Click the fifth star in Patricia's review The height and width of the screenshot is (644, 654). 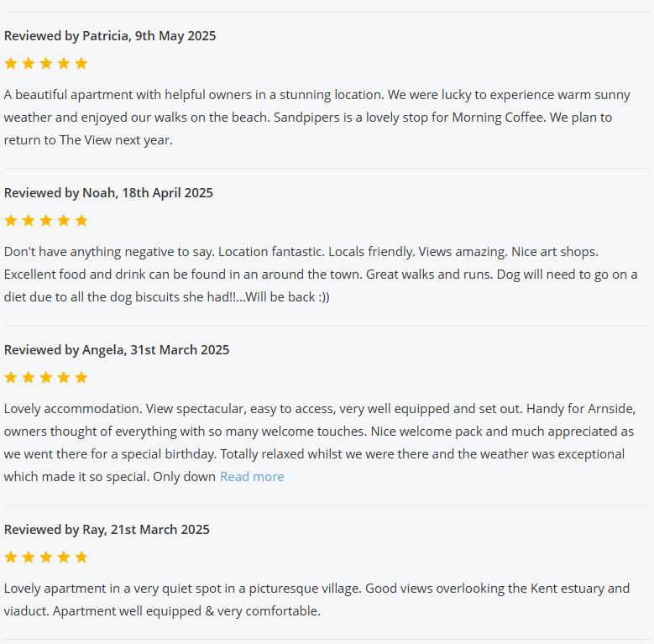click(81, 64)
